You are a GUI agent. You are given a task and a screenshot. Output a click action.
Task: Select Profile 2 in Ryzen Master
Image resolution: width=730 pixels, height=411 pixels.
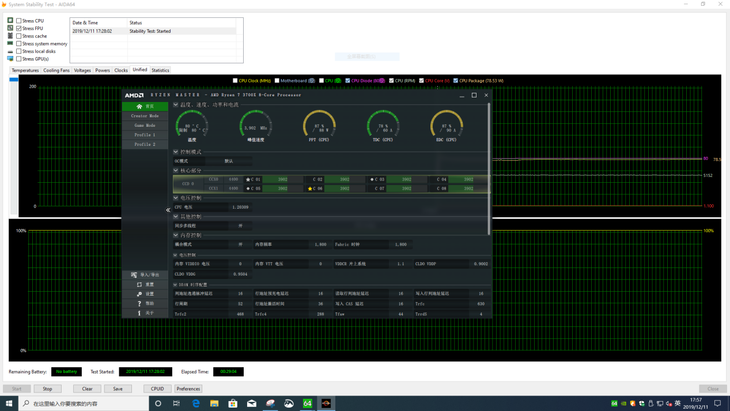pyautogui.click(x=145, y=145)
